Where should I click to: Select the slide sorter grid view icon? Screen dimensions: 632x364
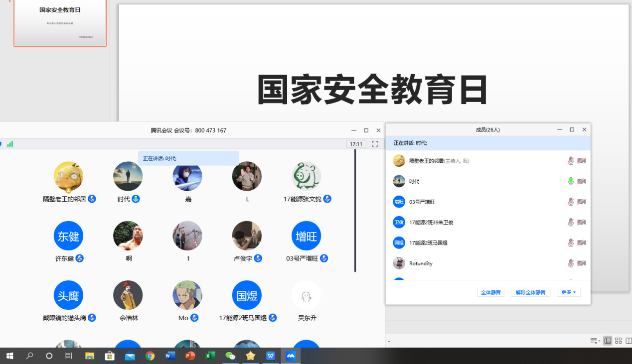(x=618, y=341)
